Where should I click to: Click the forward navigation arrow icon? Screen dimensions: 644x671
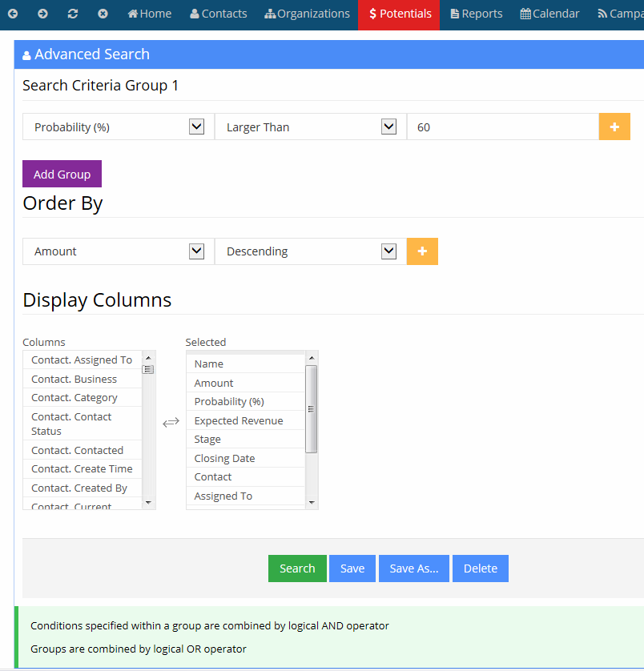42,13
